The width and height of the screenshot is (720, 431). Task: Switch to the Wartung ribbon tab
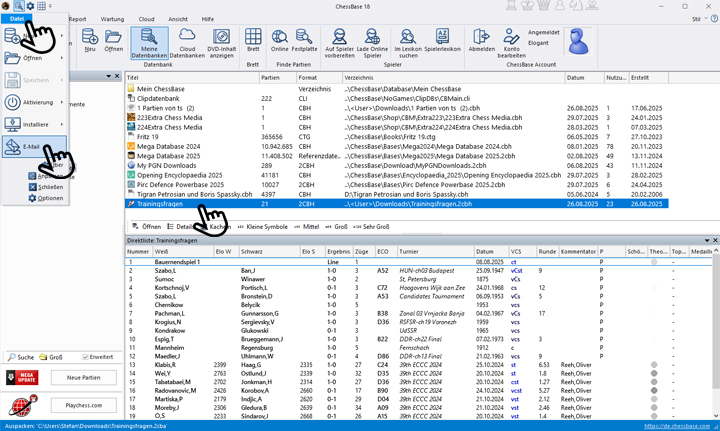[x=113, y=19]
